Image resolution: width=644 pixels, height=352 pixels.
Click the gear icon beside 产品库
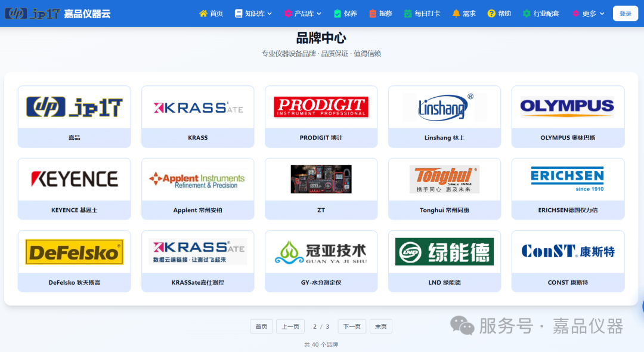click(x=288, y=14)
